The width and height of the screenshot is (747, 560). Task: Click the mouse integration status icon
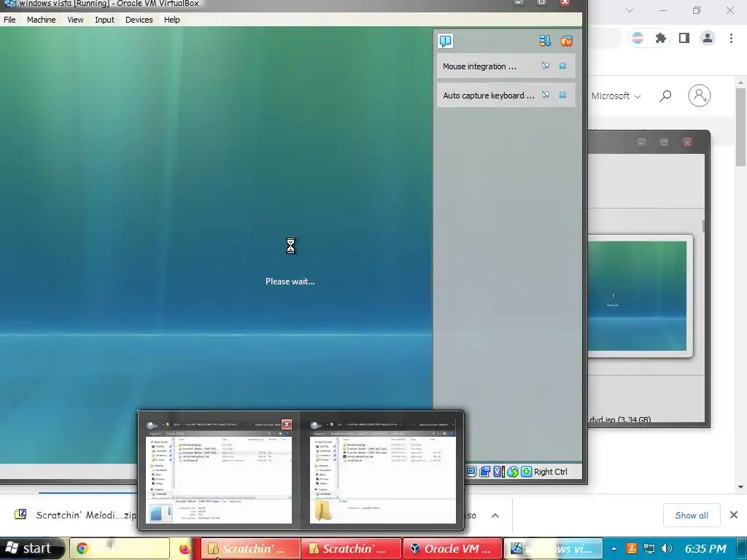tap(513, 472)
